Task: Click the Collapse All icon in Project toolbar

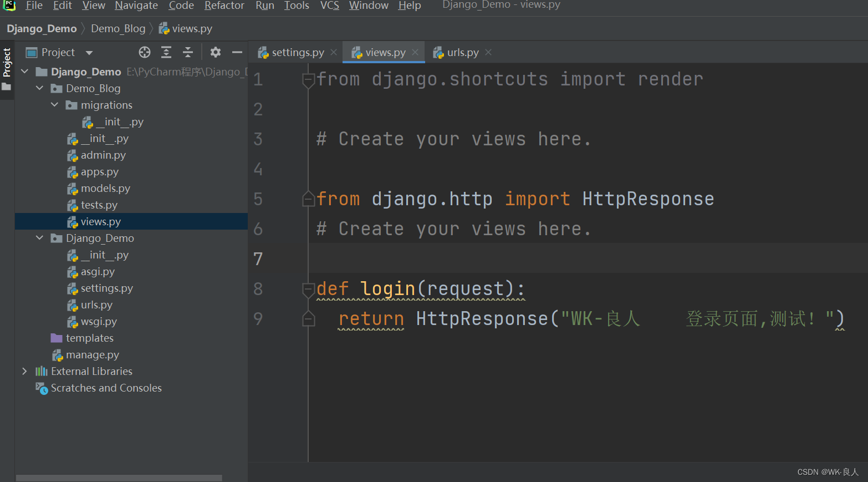Action: [x=188, y=52]
